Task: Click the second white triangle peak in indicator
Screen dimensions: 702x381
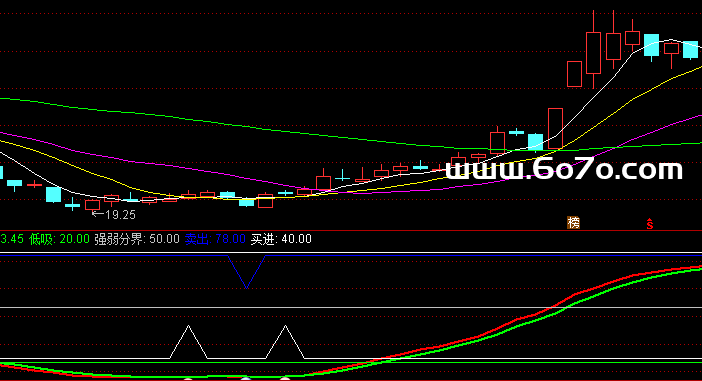Action: [285, 326]
